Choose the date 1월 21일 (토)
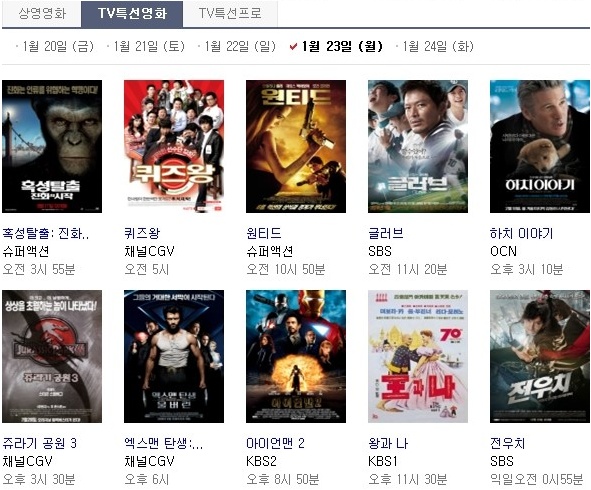The height and width of the screenshot is (490, 591). [149, 46]
